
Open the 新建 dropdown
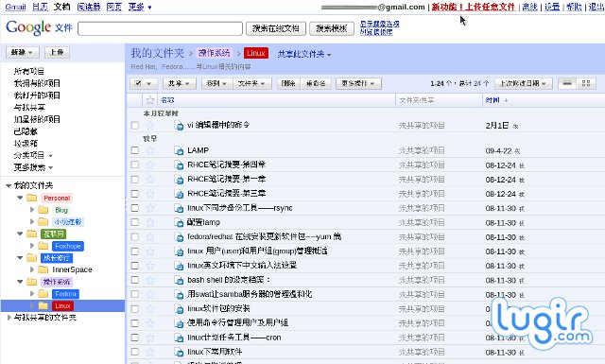coord(23,53)
